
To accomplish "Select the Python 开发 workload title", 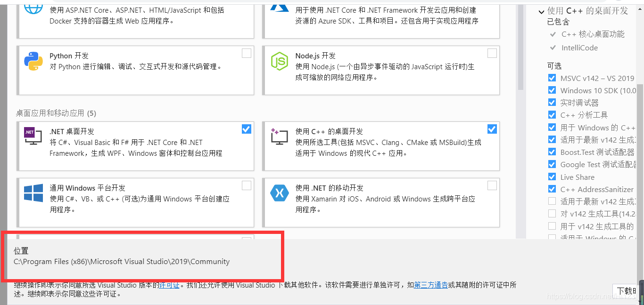I will [x=69, y=56].
